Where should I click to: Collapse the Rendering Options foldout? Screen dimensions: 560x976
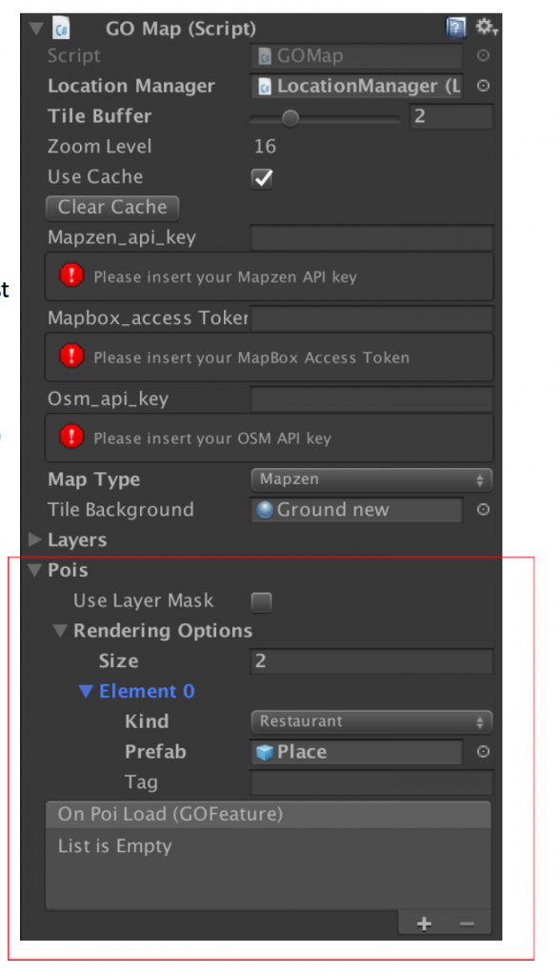click(x=61, y=631)
